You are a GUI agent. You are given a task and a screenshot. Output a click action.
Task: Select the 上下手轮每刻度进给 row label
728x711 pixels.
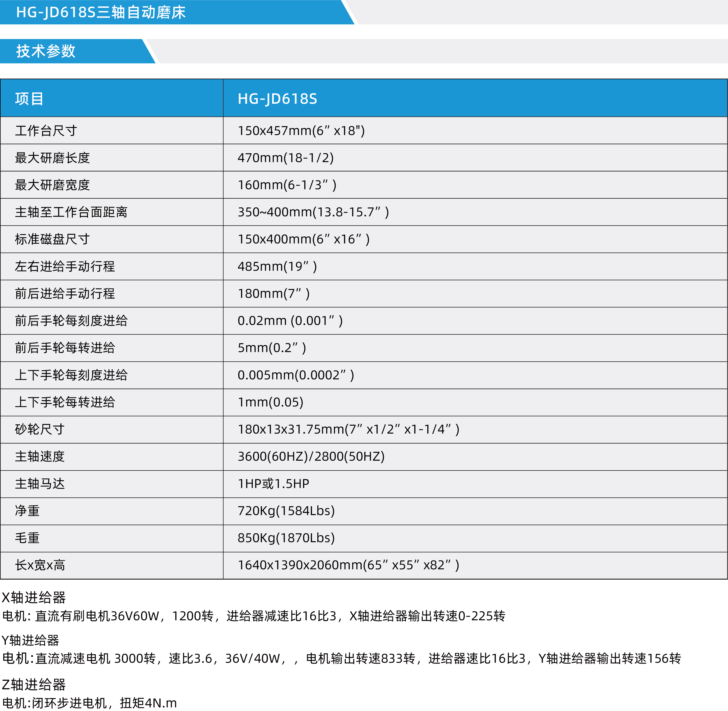tap(71, 375)
